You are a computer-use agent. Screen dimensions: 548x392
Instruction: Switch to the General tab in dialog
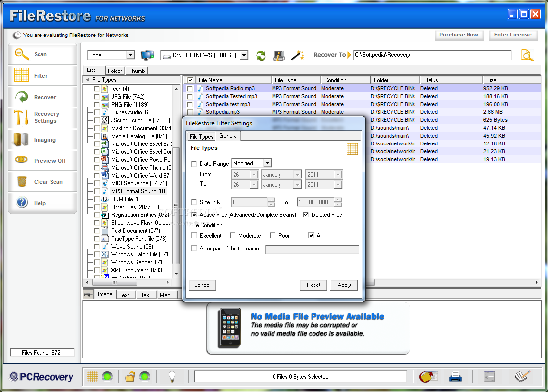pos(229,136)
